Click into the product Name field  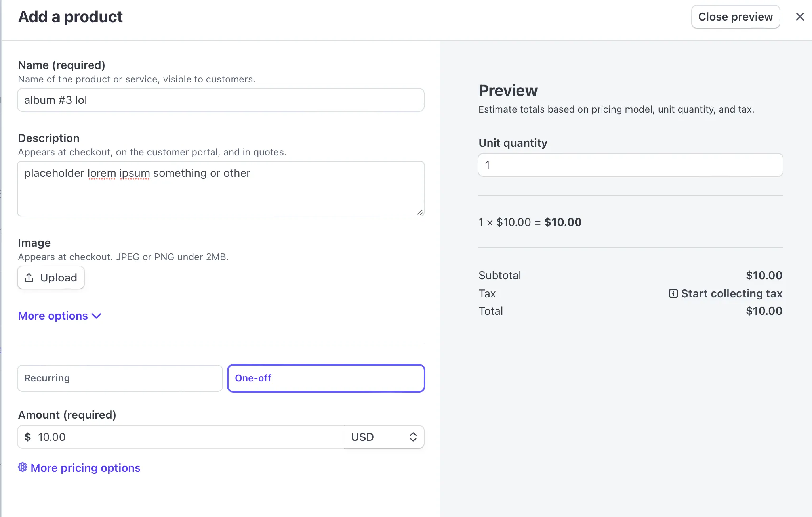[221, 100]
